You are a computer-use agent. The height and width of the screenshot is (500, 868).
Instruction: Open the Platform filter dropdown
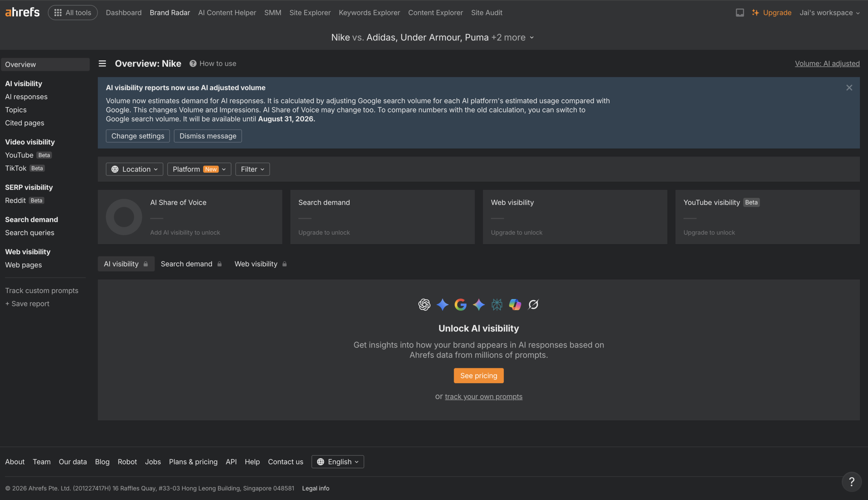tap(199, 169)
